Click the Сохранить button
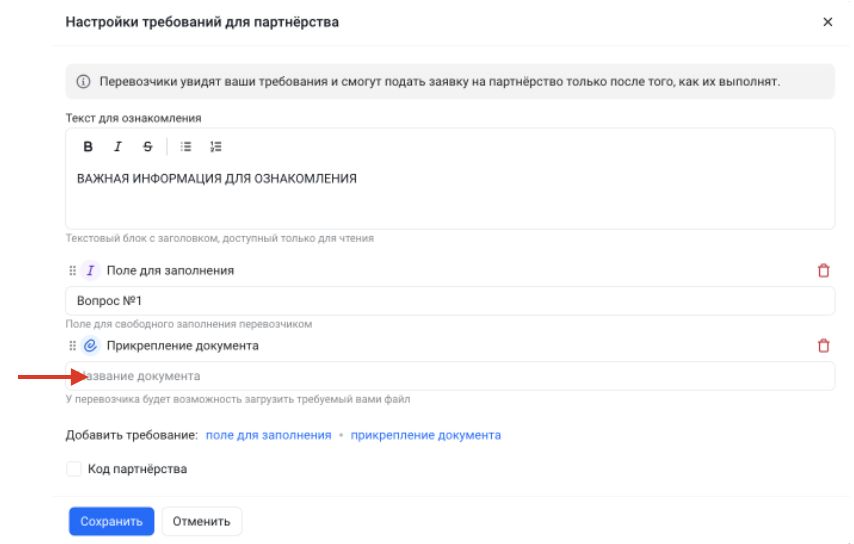Image resolution: width=854 pixels, height=544 pixels. [x=112, y=521]
